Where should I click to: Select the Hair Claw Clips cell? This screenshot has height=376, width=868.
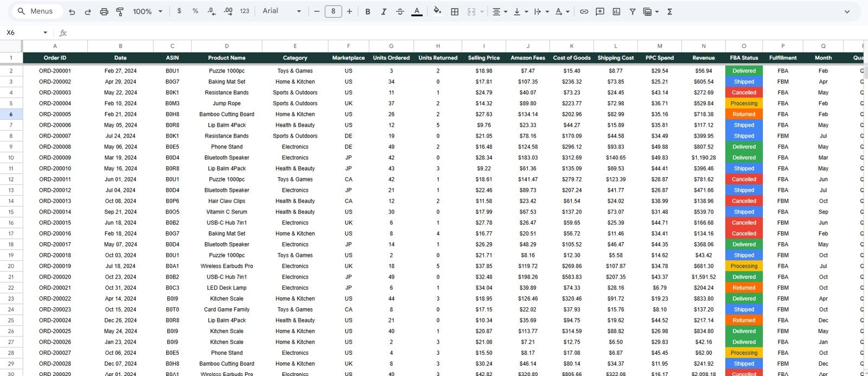(227, 201)
